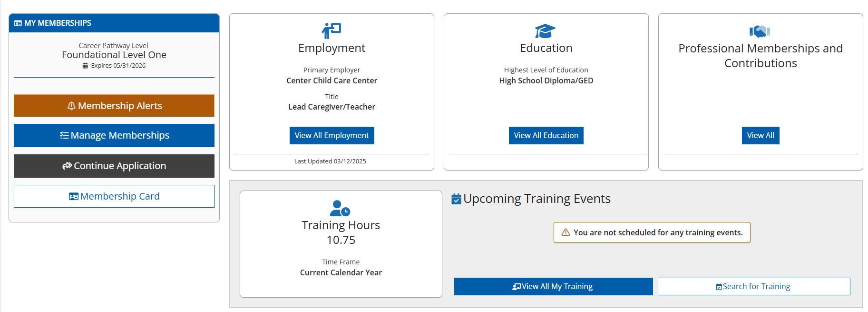
Task: Click the not scheduled training events notice
Action: pyautogui.click(x=652, y=232)
